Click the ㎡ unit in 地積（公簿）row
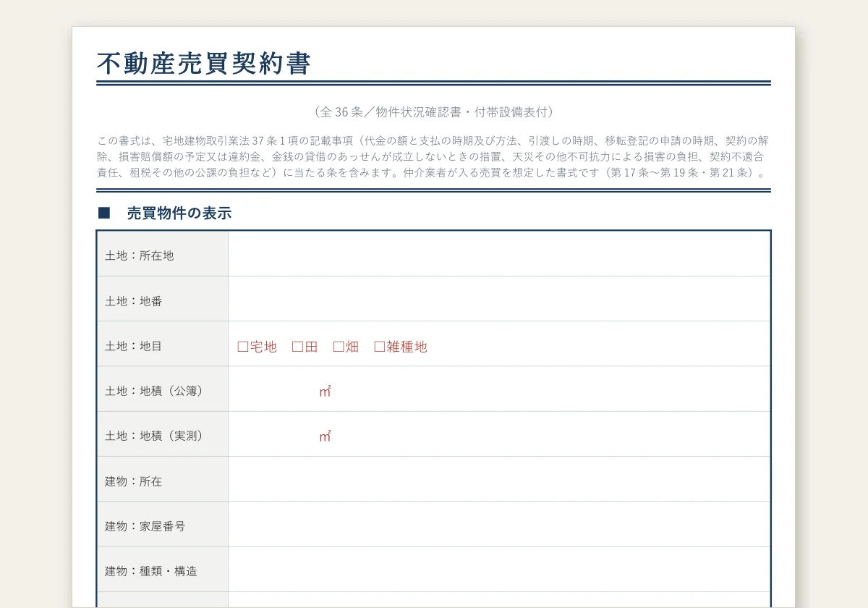 pyautogui.click(x=325, y=392)
